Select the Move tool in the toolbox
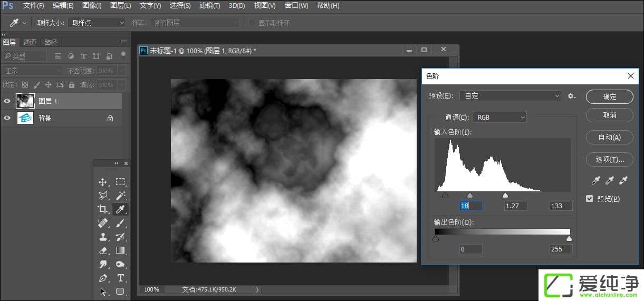 pyautogui.click(x=103, y=182)
